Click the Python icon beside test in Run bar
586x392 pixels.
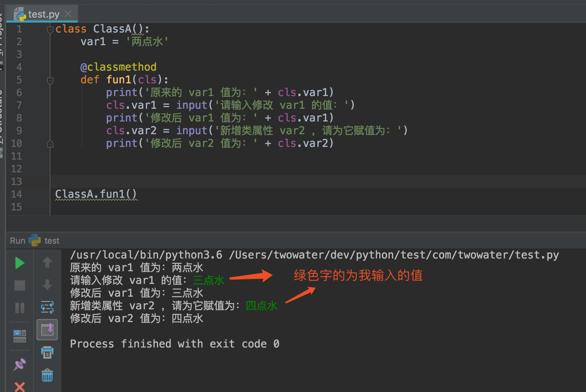(x=35, y=240)
